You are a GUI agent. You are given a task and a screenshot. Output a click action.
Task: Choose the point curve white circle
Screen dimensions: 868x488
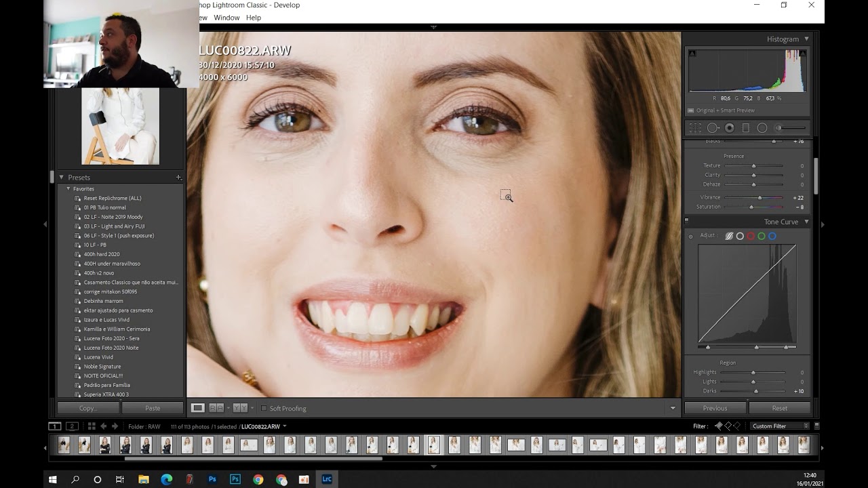(740, 236)
